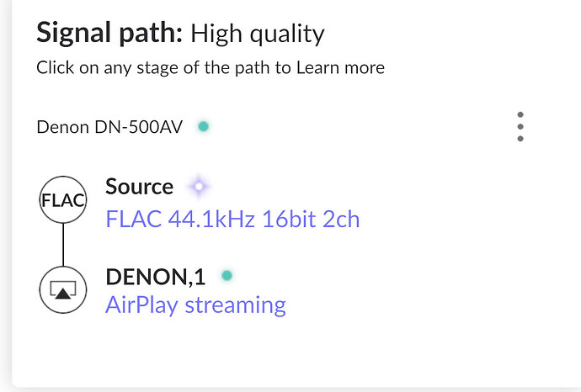Click the FLAC text inside source circle
This screenshot has height=392, width=581.
click(x=63, y=201)
